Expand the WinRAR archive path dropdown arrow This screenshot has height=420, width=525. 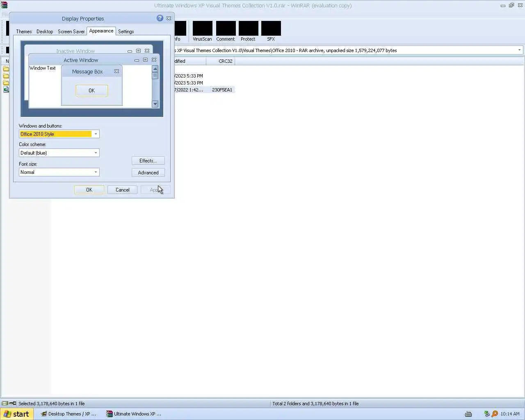coord(519,50)
